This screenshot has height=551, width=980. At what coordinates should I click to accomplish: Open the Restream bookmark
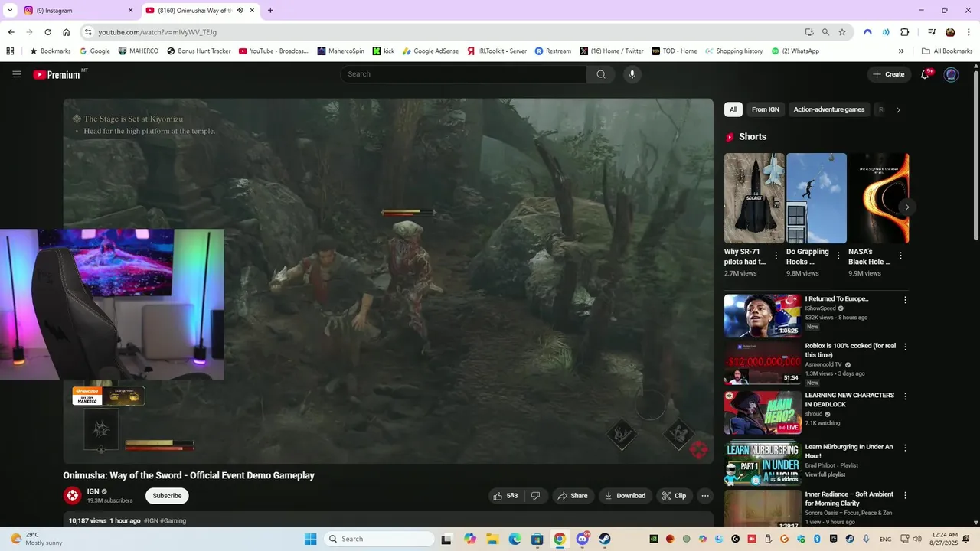click(x=553, y=51)
